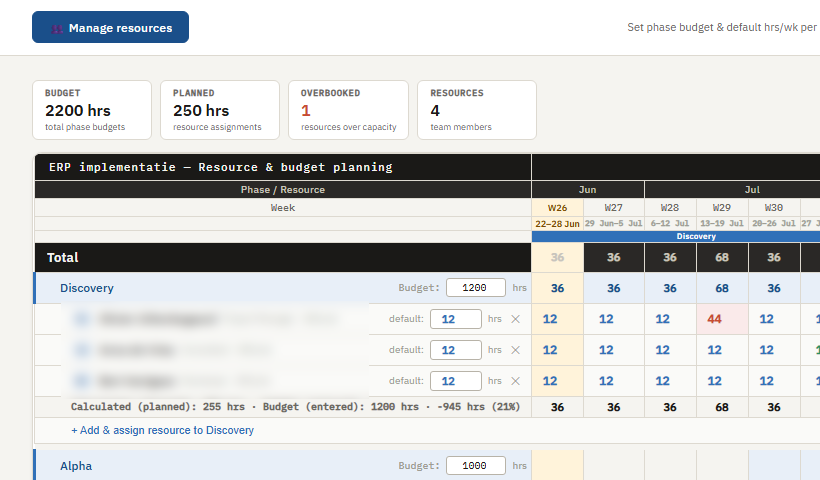This screenshot has height=480, width=820.
Task: Click the Jul month header
Action: [x=752, y=189]
